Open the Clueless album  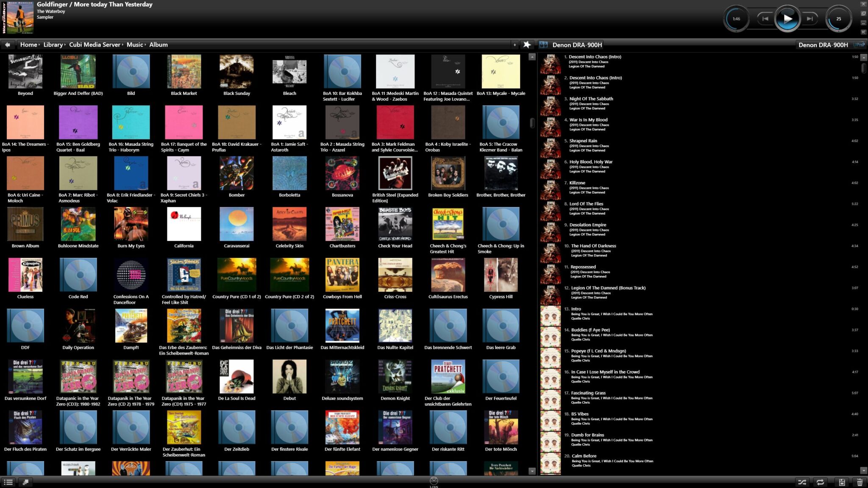pyautogui.click(x=25, y=279)
